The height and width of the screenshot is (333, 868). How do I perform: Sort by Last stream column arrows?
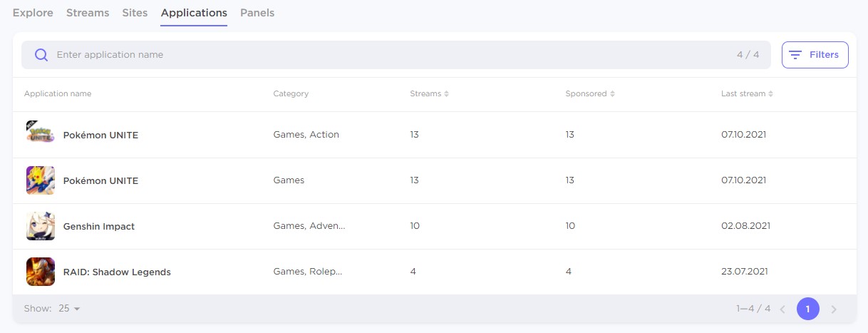pos(771,94)
